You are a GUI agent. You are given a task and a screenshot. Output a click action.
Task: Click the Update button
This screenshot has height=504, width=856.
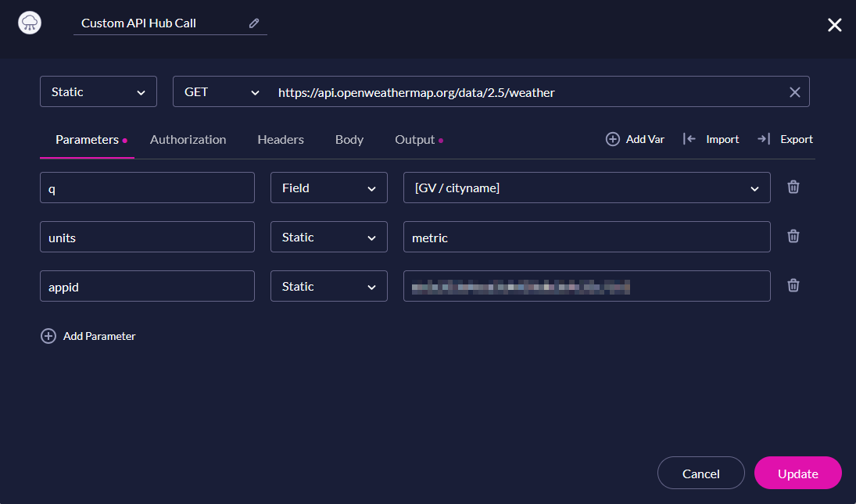pyautogui.click(x=797, y=473)
